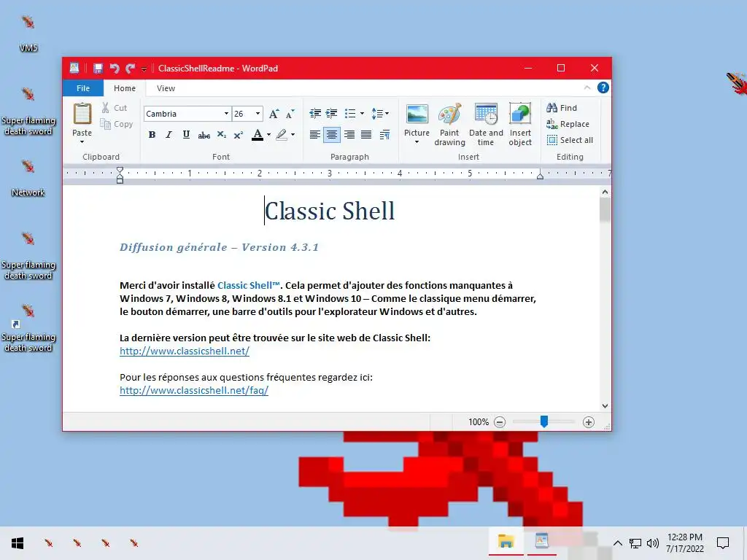Justify the paragraph text
Screen dimensions: 747x560
coord(366,135)
